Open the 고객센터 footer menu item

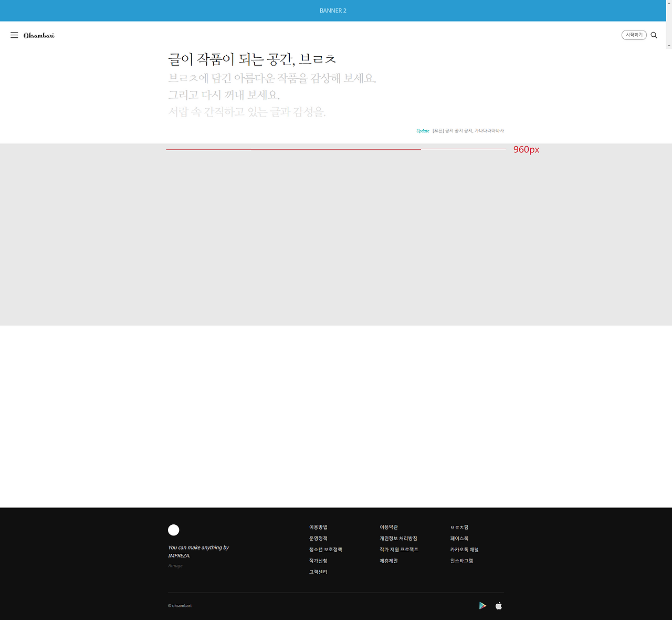[x=318, y=572]
